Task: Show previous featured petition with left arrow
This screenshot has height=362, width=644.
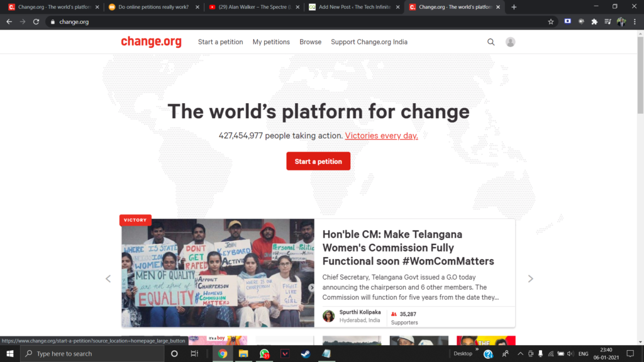Action: 108,278
